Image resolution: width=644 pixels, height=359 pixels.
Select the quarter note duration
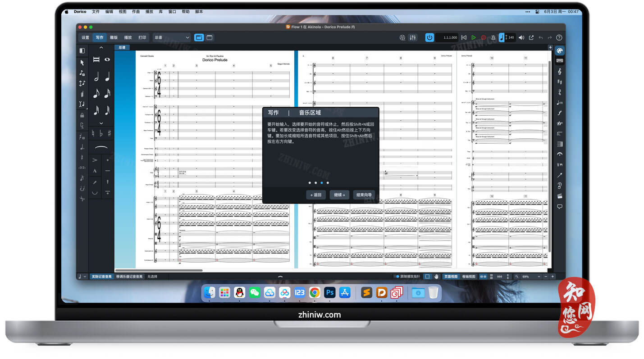107,77
